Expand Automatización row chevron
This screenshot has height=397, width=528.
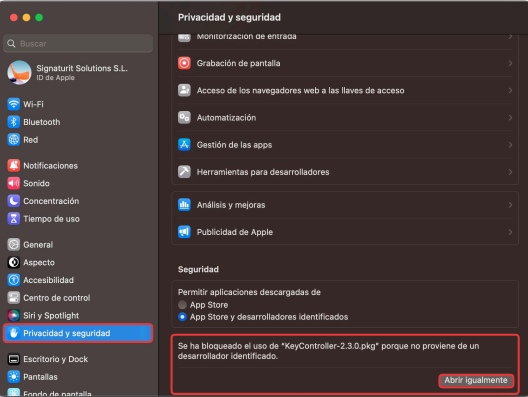510,118
